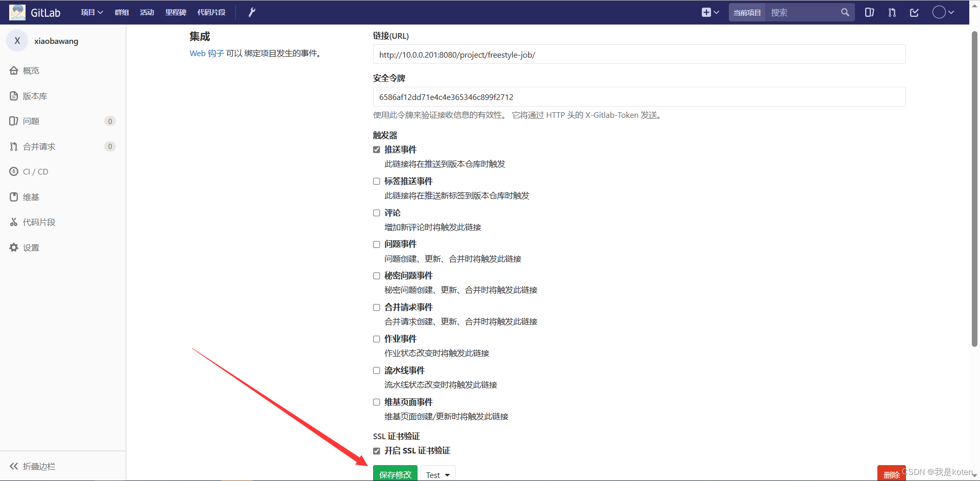Open merge requests icon in navbar

(892, 12)
